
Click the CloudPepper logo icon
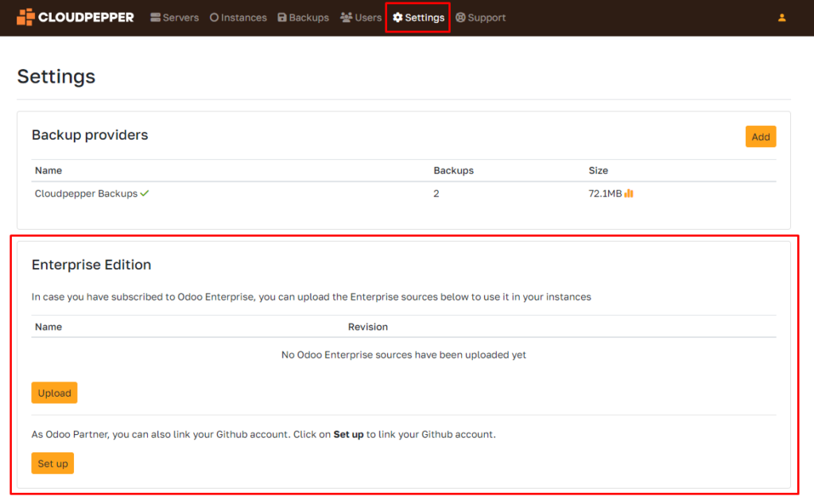pyautogui.click(x=24, y=17)
